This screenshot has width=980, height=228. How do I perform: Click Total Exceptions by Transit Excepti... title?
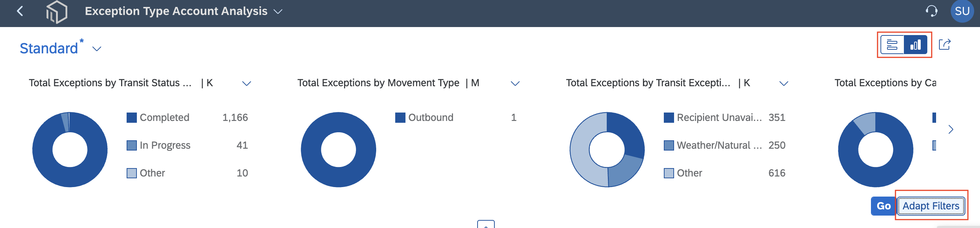648,83
